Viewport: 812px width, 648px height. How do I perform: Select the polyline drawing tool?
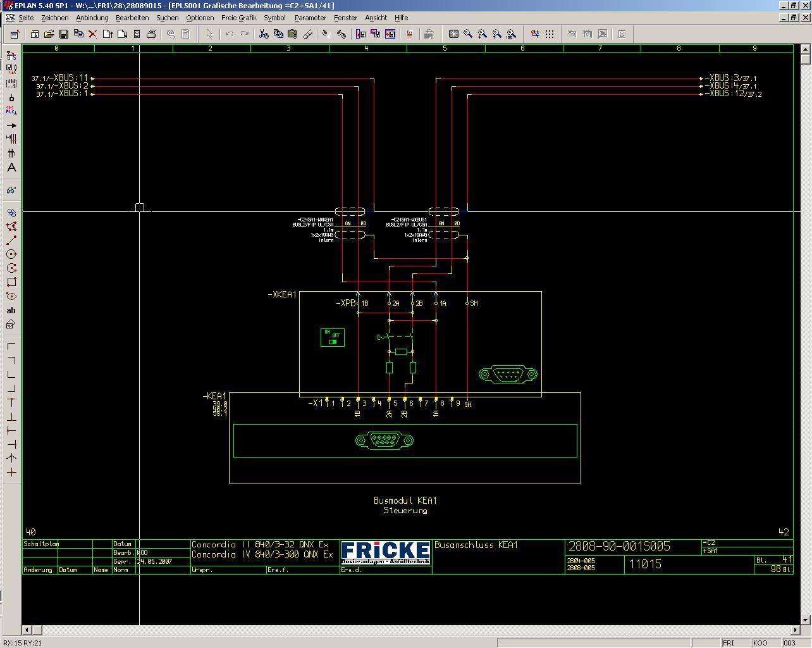(x=11, y=227)
